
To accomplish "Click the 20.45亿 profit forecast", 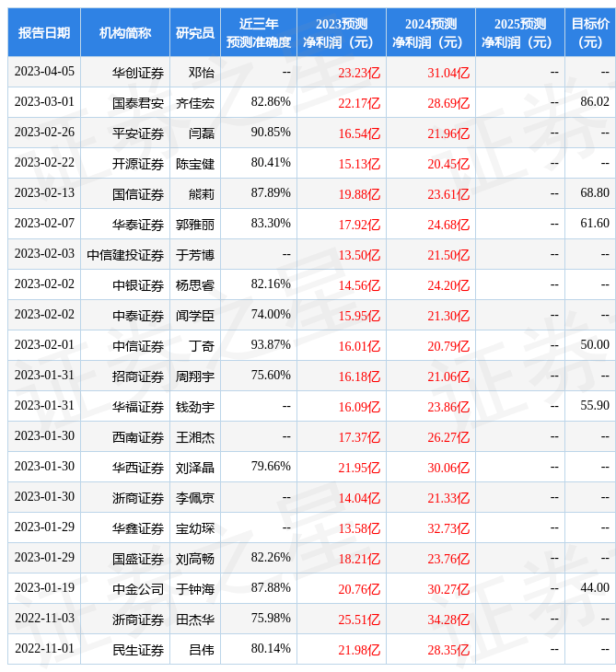I will click(448, 164).
